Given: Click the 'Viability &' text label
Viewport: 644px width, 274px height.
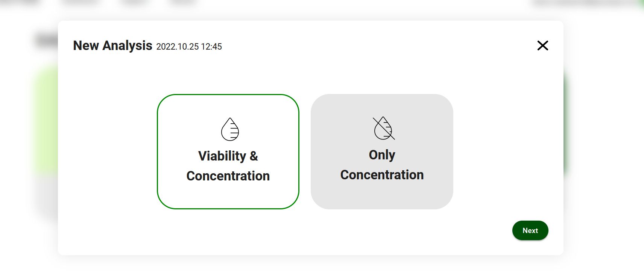Looking at the screenshot, I should coord(228,156).
